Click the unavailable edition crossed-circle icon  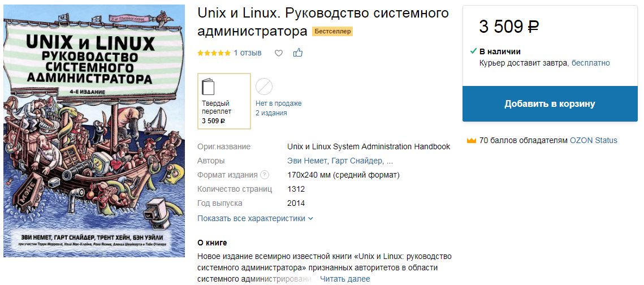pyautogui.click(x=264, y=87)
